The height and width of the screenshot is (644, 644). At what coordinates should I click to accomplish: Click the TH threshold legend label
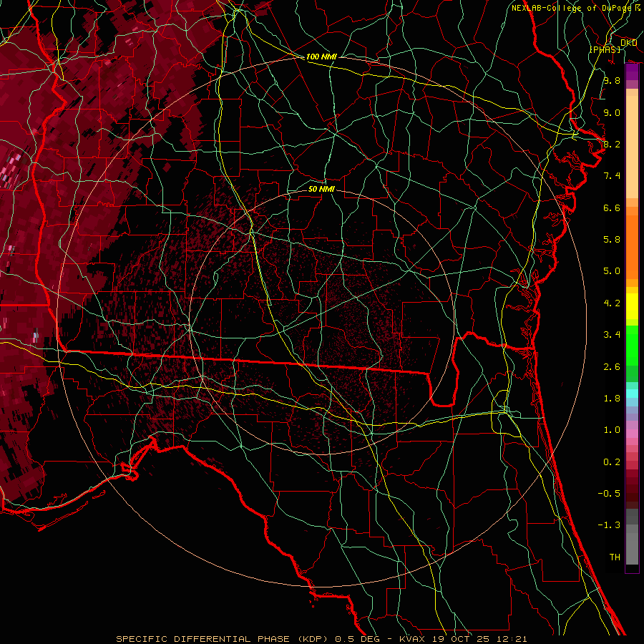[x=615, y=557]
